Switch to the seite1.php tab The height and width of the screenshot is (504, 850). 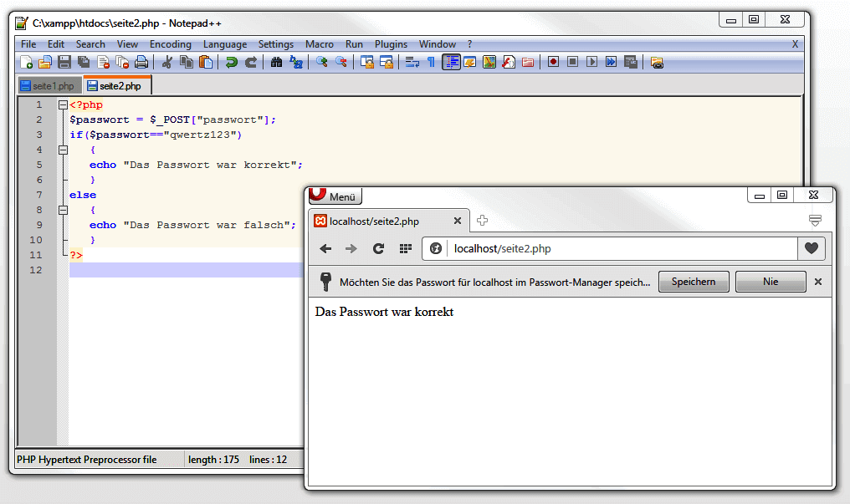pyautogui.click(x=48, y=86)
